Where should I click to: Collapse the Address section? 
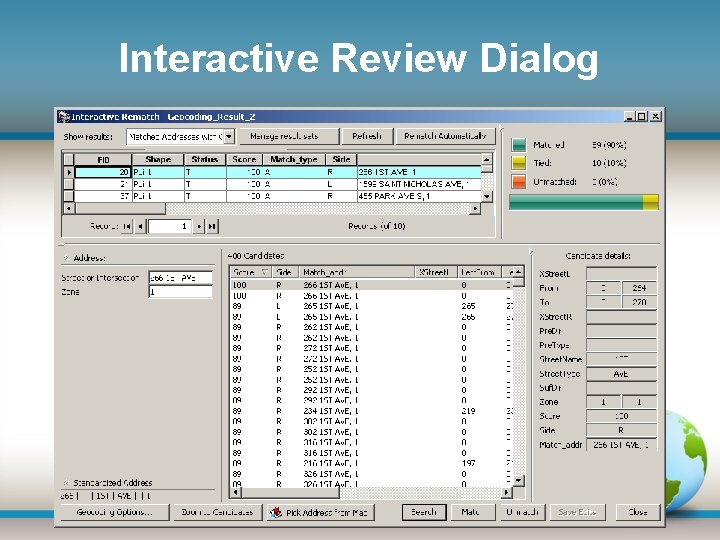coord(66,258)
